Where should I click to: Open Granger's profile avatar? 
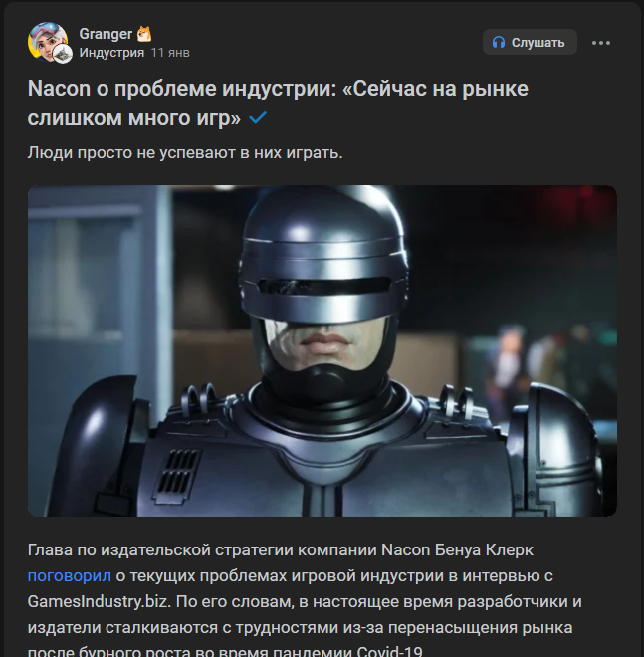[48, 42]
